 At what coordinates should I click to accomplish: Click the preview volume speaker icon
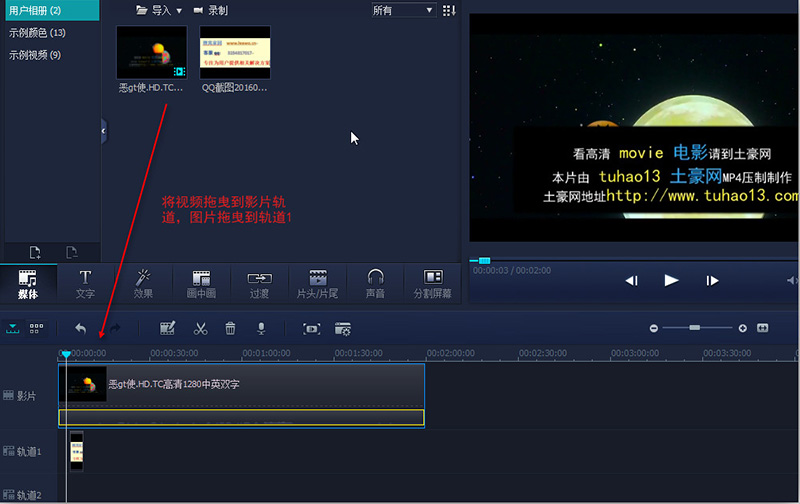click(792, 281)
